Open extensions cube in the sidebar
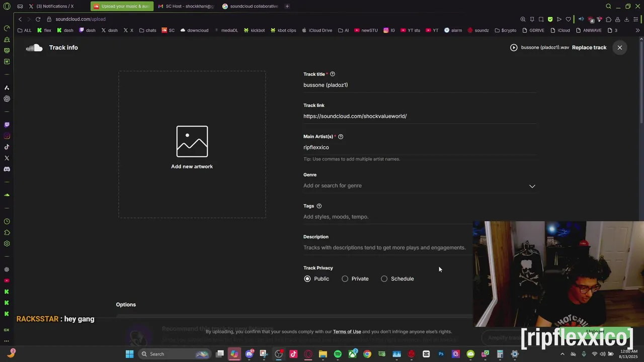The width and height of the screenshot is (644, 362). tap(7, 232)
